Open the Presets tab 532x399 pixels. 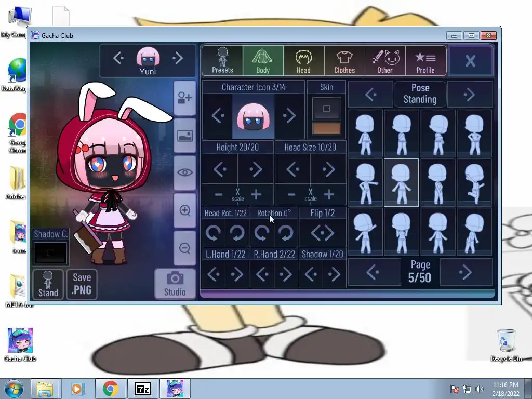pos(222,60)
